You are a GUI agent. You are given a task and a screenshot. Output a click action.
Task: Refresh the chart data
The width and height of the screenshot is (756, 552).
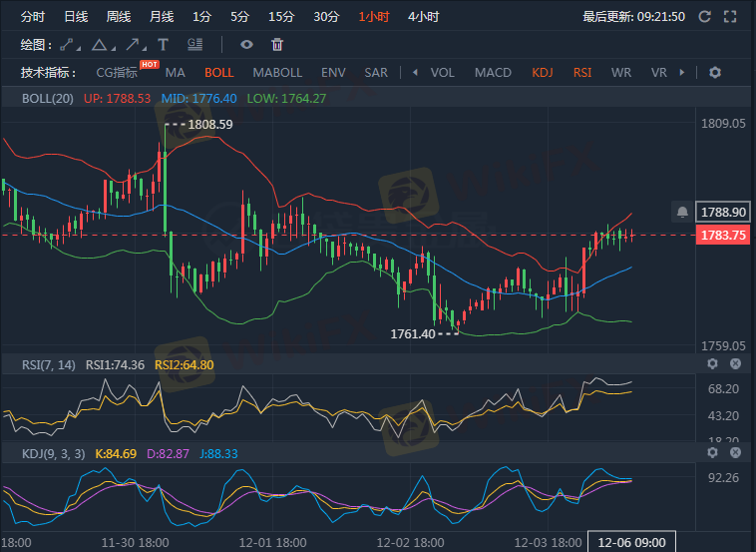point(705,17)
